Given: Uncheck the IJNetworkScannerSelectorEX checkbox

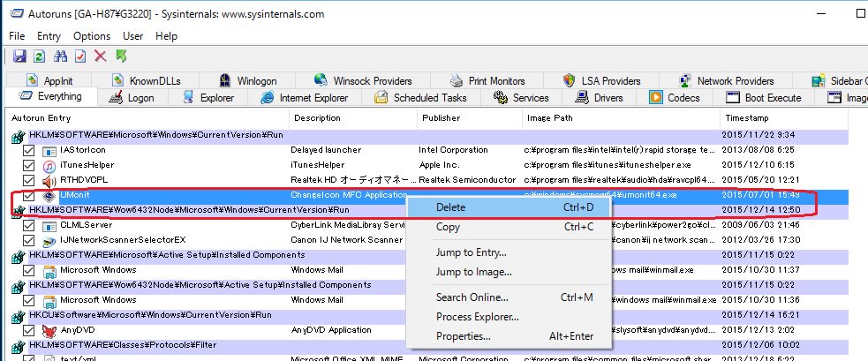Looking at the screenshot, I should point(29,241).
